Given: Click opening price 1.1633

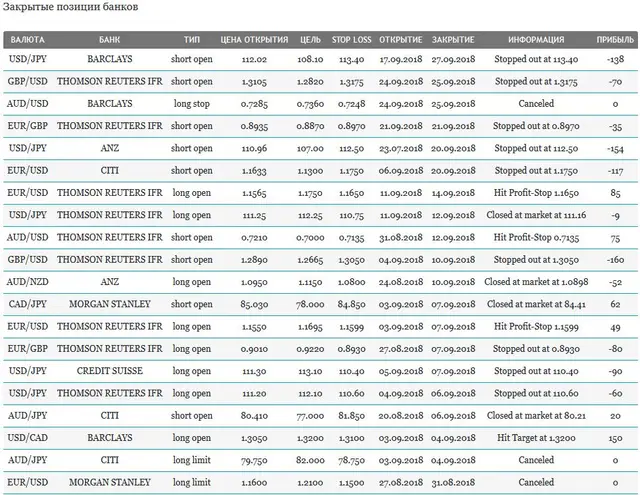Looking at the screenshot, I should point(254,171).
